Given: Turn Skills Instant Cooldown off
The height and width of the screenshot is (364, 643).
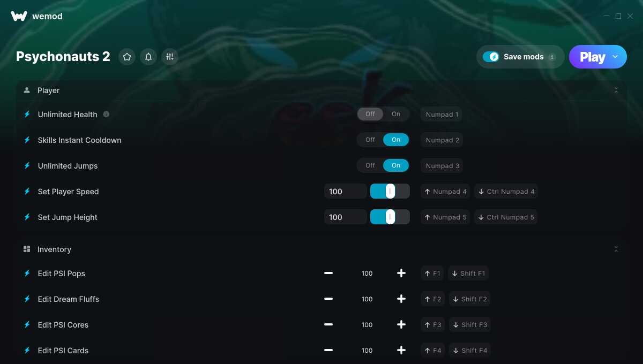Looking at the screenshot, I should [370, 140].
